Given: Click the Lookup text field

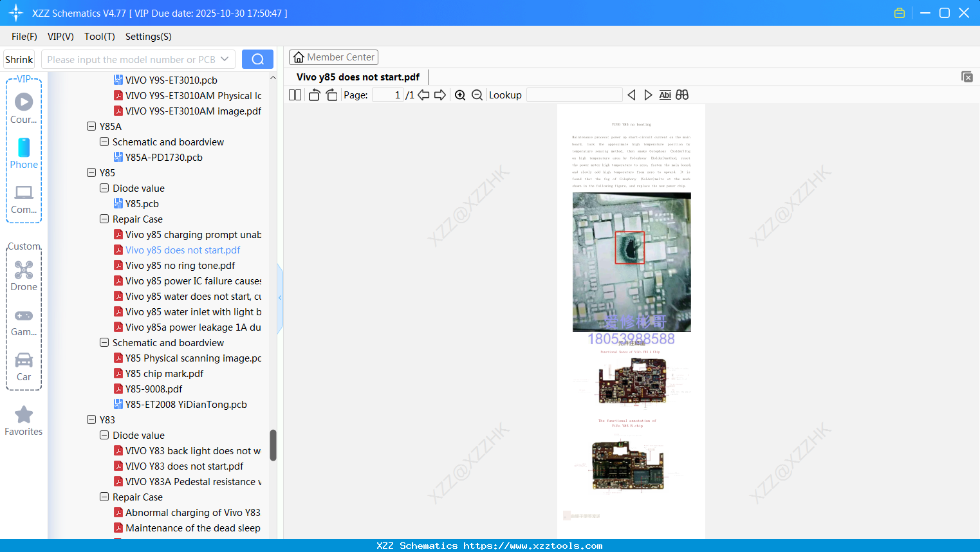Looking at the screenshot, I should (575, 95).
